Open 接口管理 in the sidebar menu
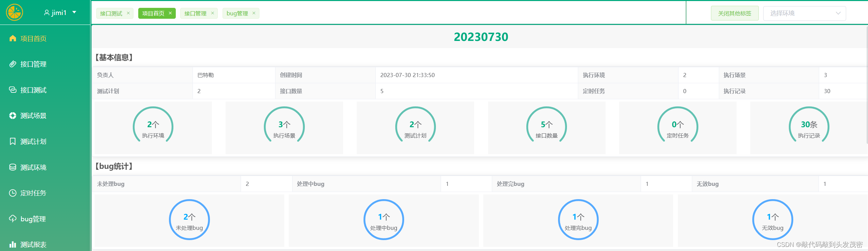This screenshot has height=251, width=868. 45,64
